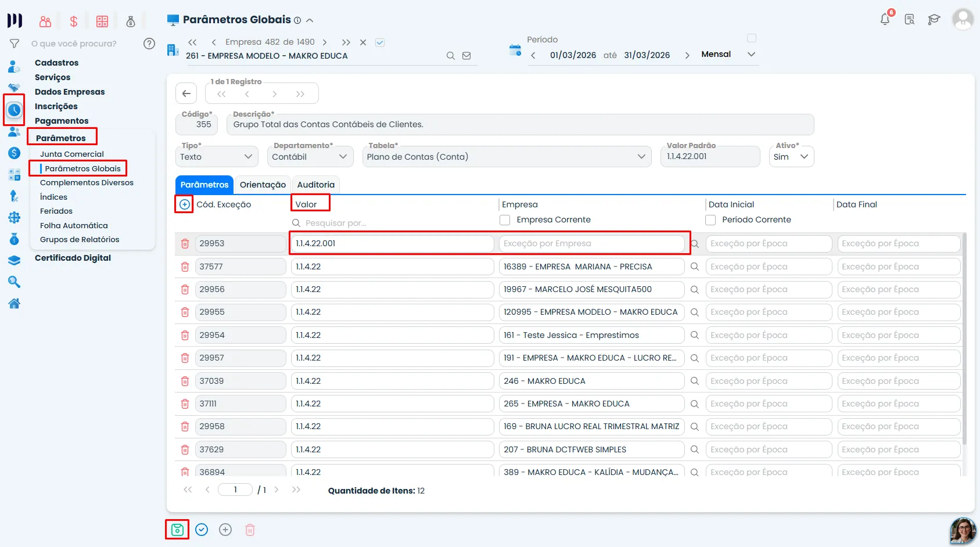Go to next period arrow
Screen dimensions: 980x547
[x=687, y=55]
